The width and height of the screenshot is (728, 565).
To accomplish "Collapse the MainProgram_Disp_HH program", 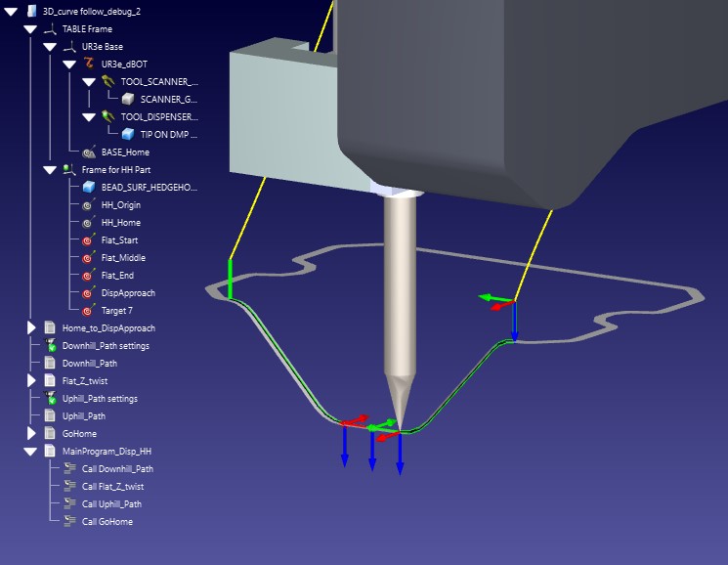I will tap(31, 452).
